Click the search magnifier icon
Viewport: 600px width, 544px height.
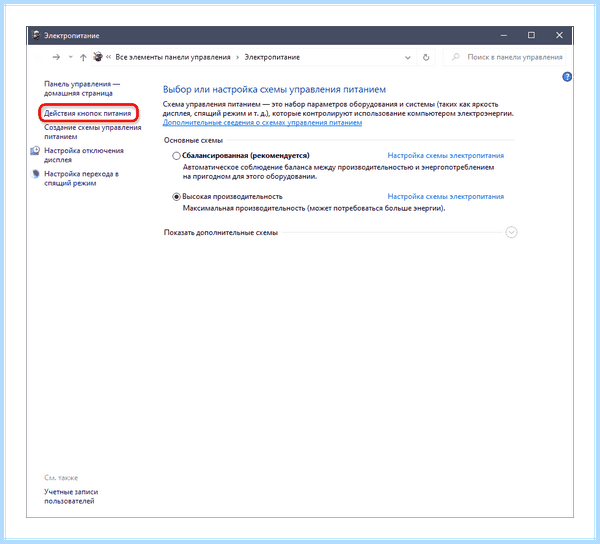coord(455,57)
